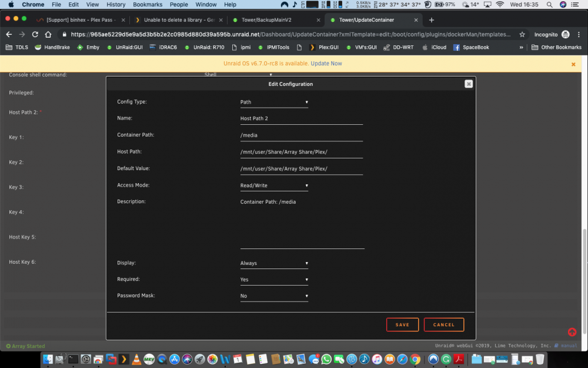588x368 pixels.
Task: Click the Container Path field with /media
Action: coord(302,135)
